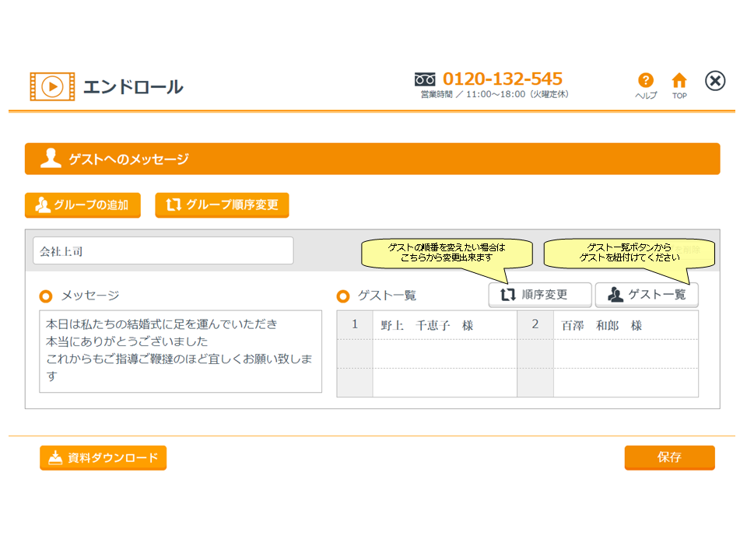The height and width of the screenshot is (560, 747).
Task: Click inside the message text area
Action: (181, 352)
